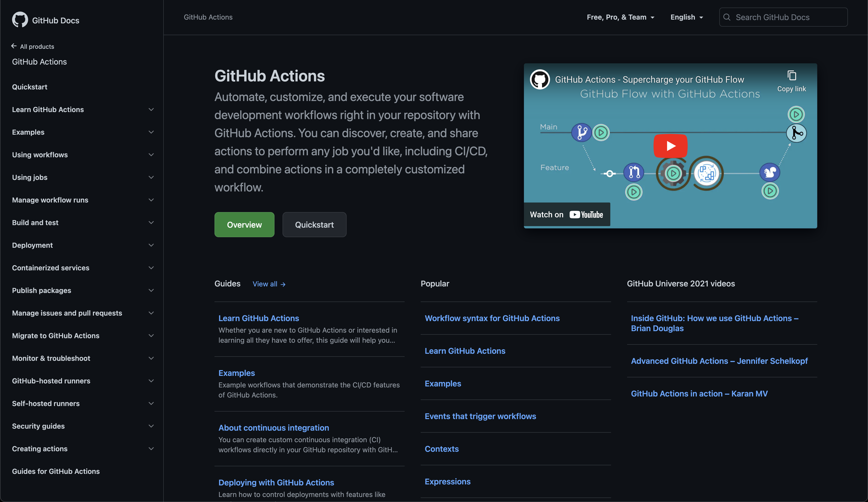Expand the Build and test chevron
This screenshot has height=502, width=868.
[x=151, y=223]
